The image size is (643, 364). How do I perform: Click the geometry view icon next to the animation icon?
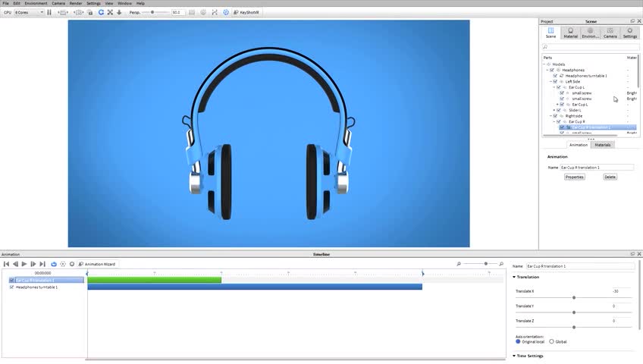click(215, 12)
